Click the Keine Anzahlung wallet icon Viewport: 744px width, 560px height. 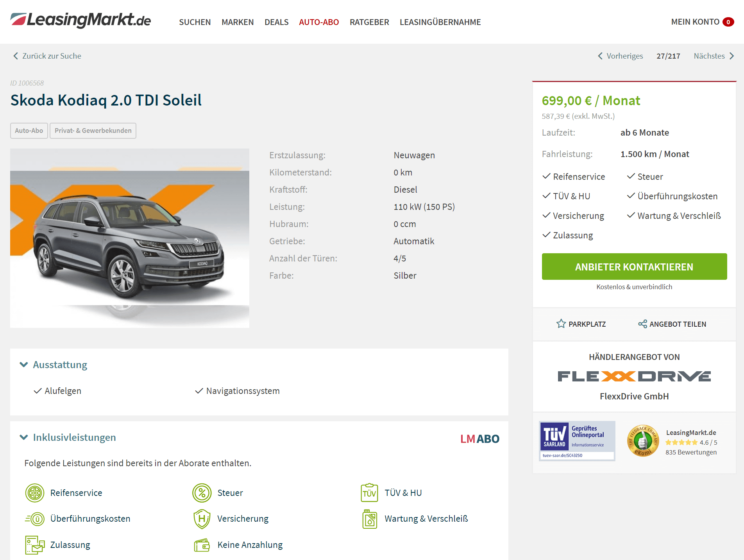pyautogui.click(x=202, y=545)
